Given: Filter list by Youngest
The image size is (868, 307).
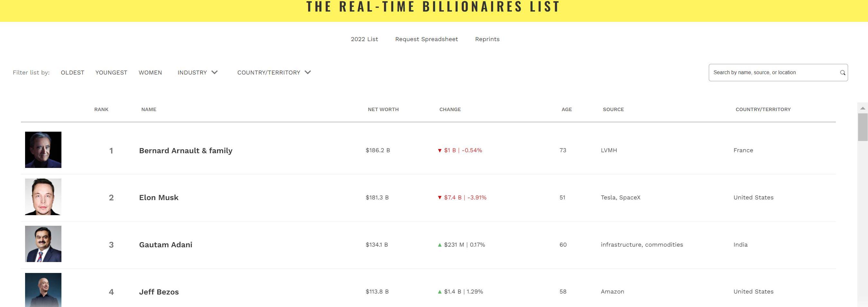Looking at the screenshot, I should (111, 73).
